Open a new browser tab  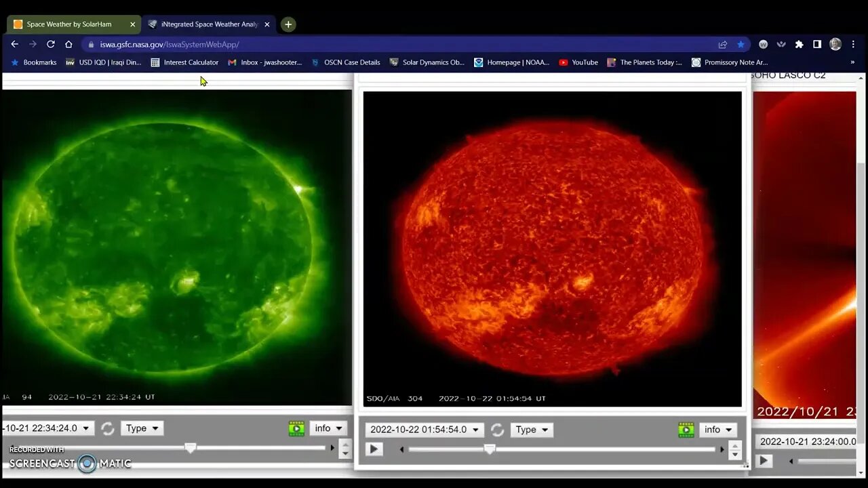coord(288,24)
